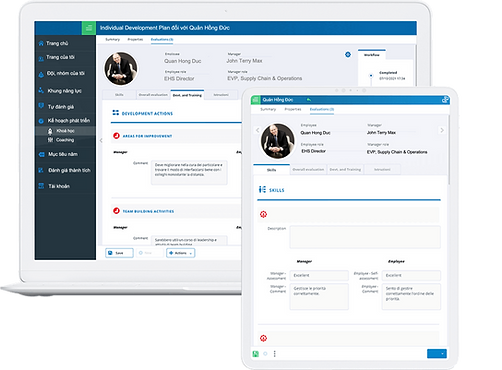Open Evaluations (3) tab on laptop
The height and width of the screenshot is (370, 502).
(162, 39)
